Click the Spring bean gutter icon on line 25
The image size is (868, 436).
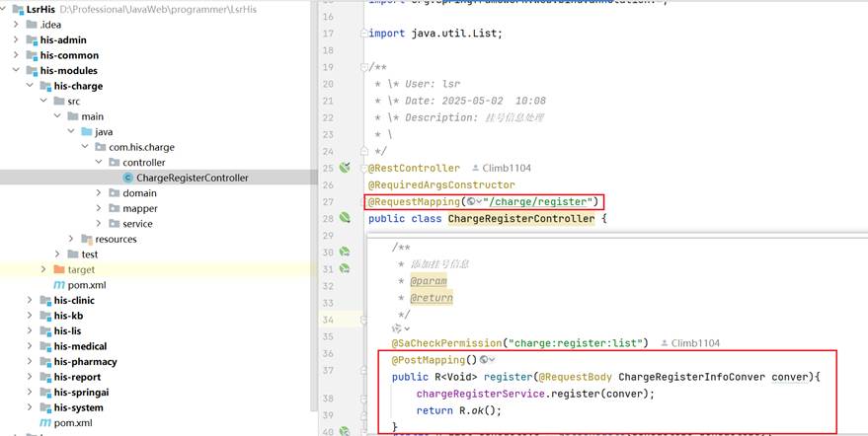coord(345,168)
